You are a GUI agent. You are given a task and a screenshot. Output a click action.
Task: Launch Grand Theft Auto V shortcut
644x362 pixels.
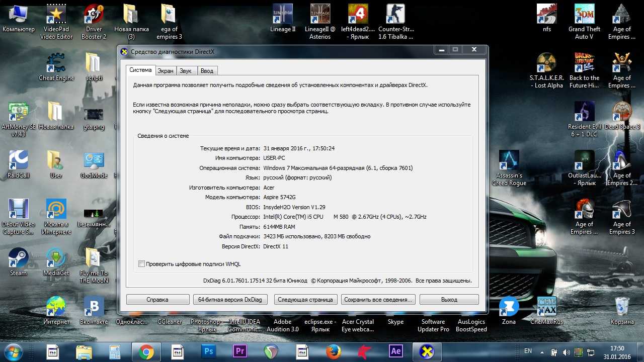[x=584, y=22]
